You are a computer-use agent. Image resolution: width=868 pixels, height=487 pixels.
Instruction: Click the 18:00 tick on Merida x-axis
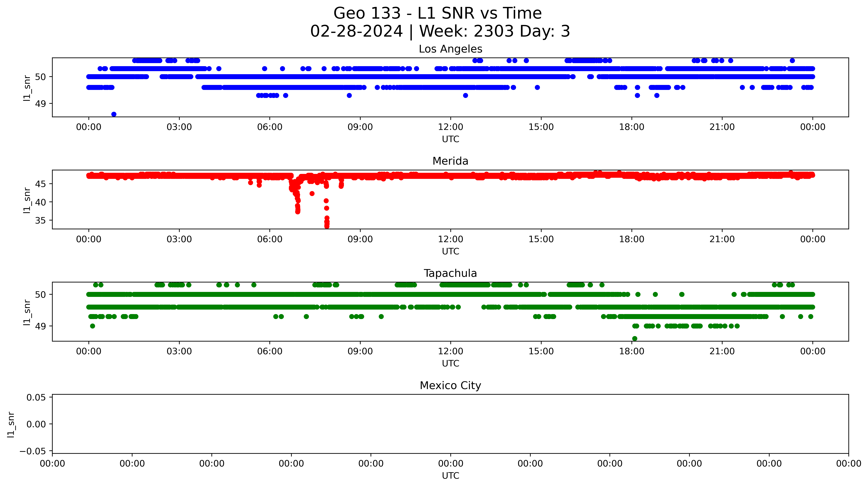[x=631, y=240]
